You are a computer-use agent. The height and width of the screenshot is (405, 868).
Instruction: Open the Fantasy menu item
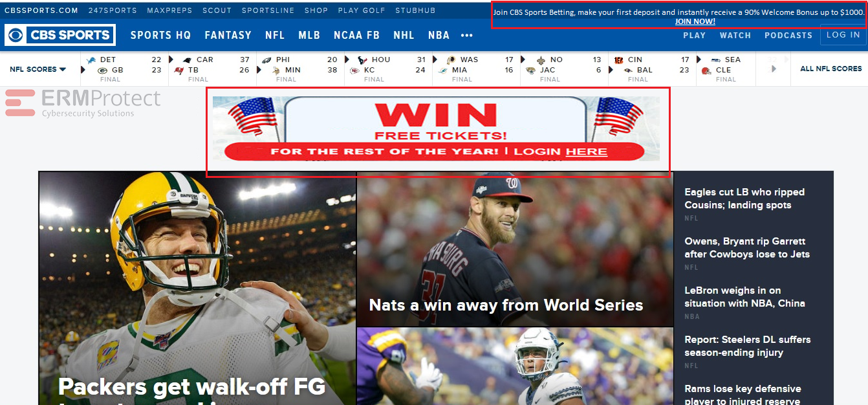tap(228, 36)
